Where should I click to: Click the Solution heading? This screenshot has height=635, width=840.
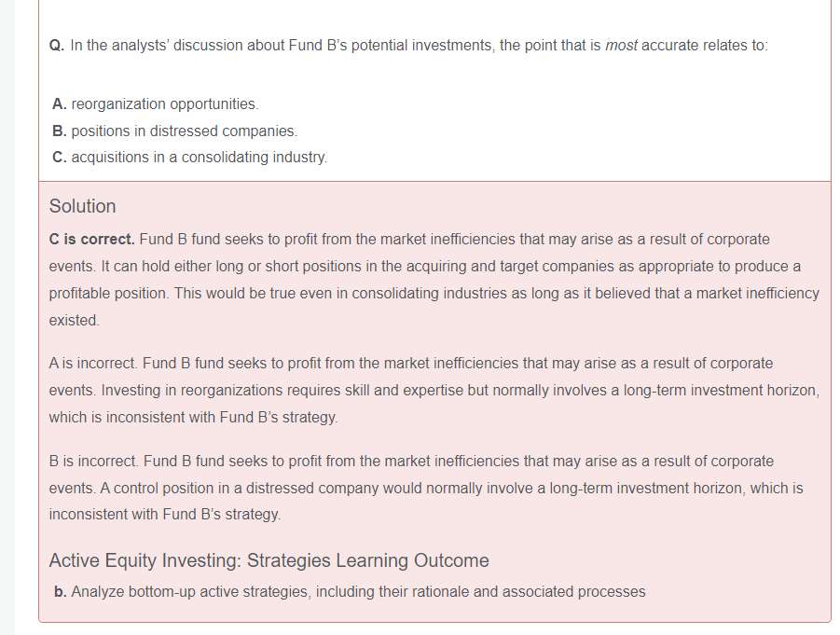pos(83,206)
